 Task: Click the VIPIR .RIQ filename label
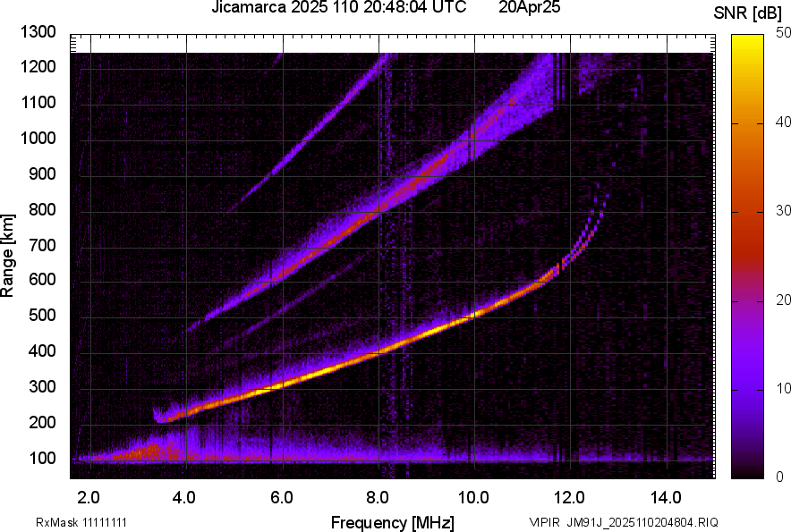pos(623,522)
